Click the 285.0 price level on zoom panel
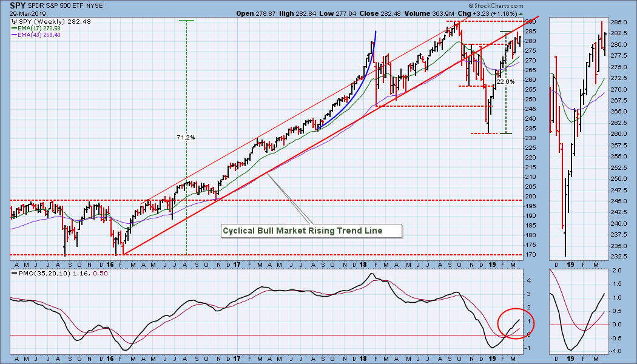The height and width of the screenshot is (364, 637). 618,22
